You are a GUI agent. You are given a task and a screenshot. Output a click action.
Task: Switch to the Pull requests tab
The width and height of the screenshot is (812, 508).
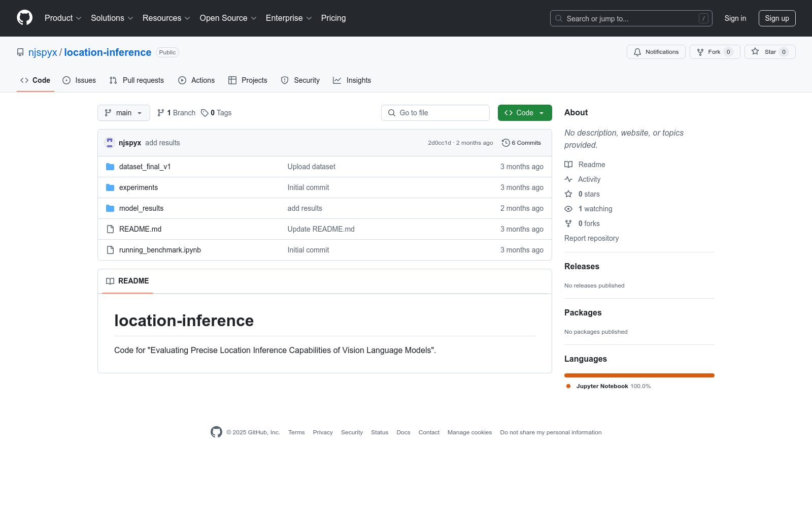click(137, 80)
